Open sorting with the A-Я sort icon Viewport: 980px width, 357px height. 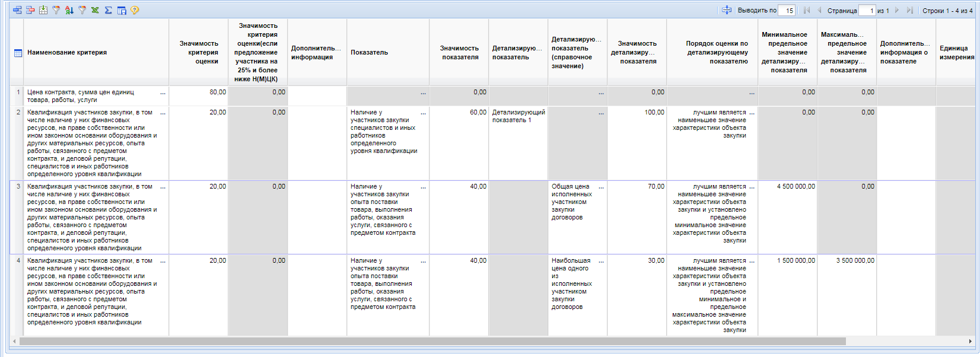click(x=69, y=10)
